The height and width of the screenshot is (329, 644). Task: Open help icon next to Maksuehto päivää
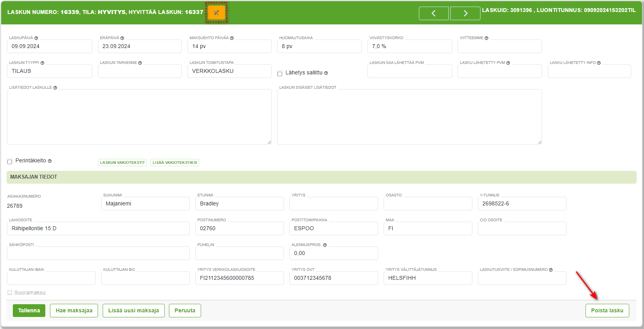point(232,38)
